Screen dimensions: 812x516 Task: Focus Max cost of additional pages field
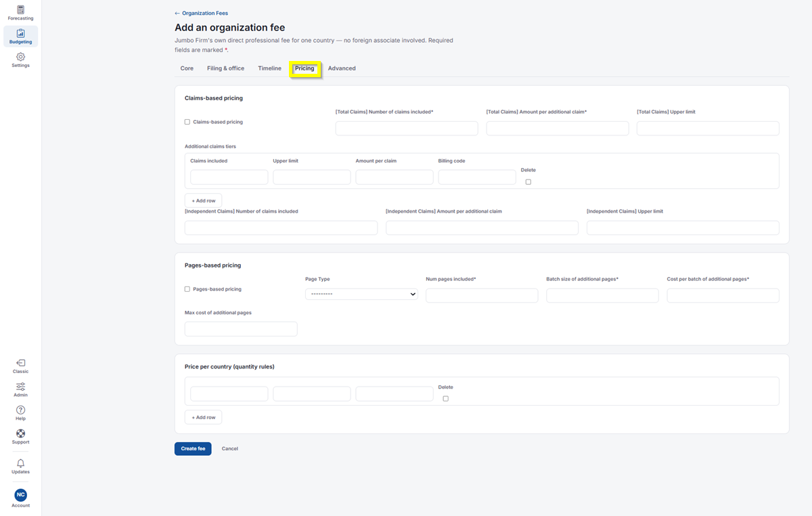[241, 329]
